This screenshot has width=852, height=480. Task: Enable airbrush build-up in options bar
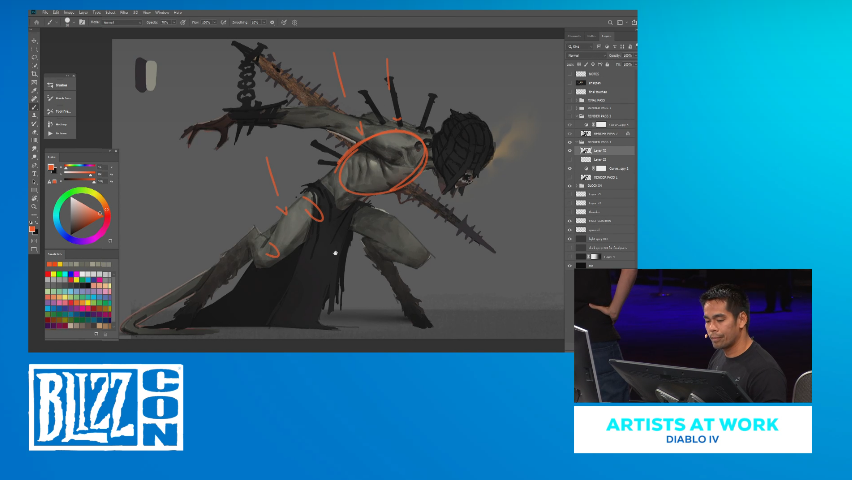tap(223, 22)
